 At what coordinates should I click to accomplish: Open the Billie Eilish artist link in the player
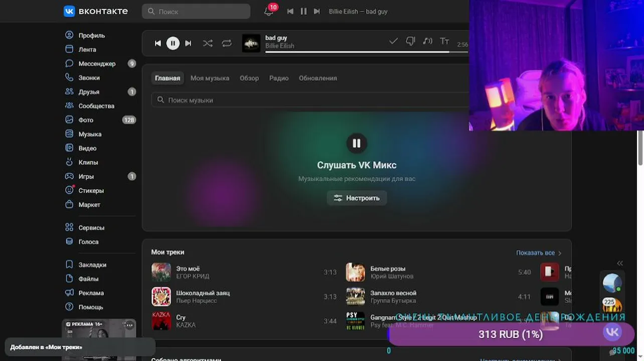(x=280, y=46)
